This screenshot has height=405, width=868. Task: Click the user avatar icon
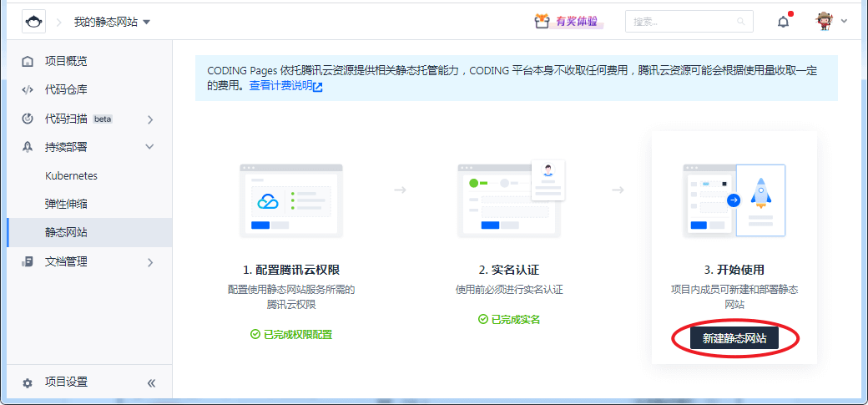pyautogui.click(x=824, y=22)
